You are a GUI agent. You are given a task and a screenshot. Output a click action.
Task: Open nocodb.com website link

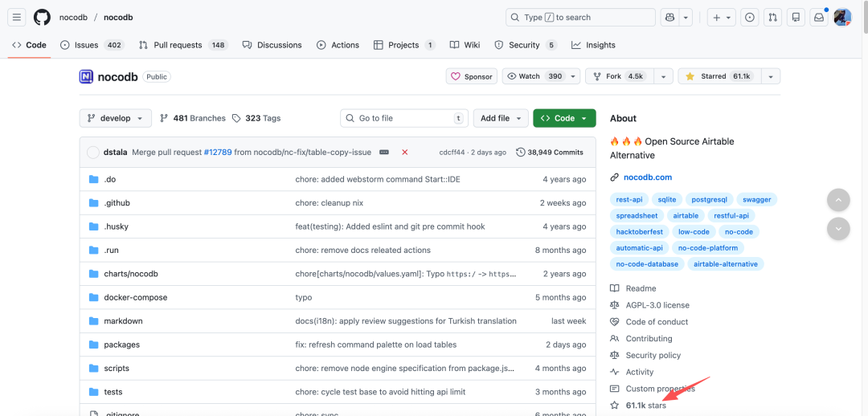(648, 177)
